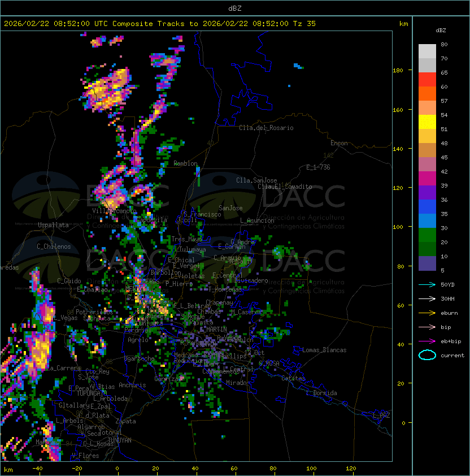The height and width of the screenshot is (476, 470).
Task: Click the 'dBZ' legend heading
Action: (x=441, y=31)
